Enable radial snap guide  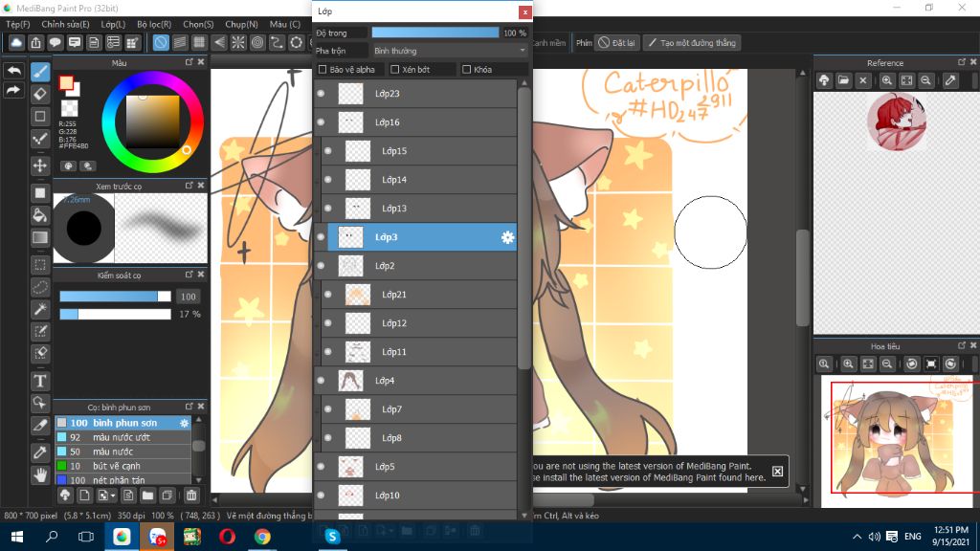[x=238, y=42]
